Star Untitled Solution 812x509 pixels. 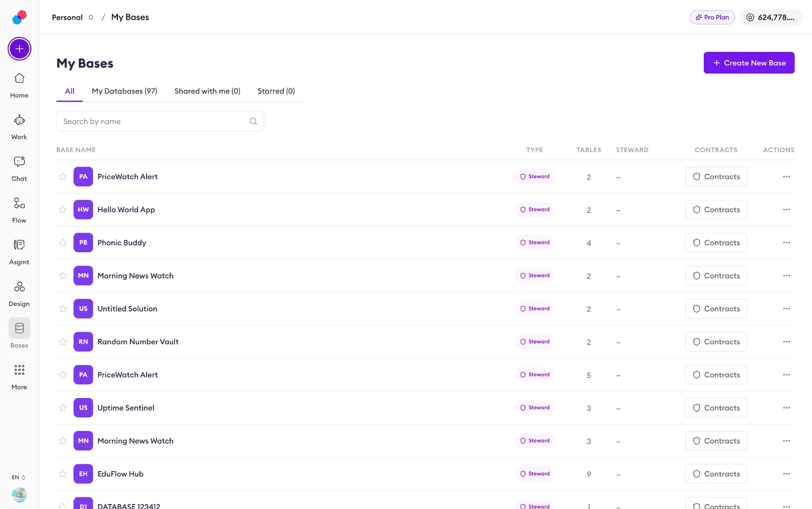coord(63,309)
